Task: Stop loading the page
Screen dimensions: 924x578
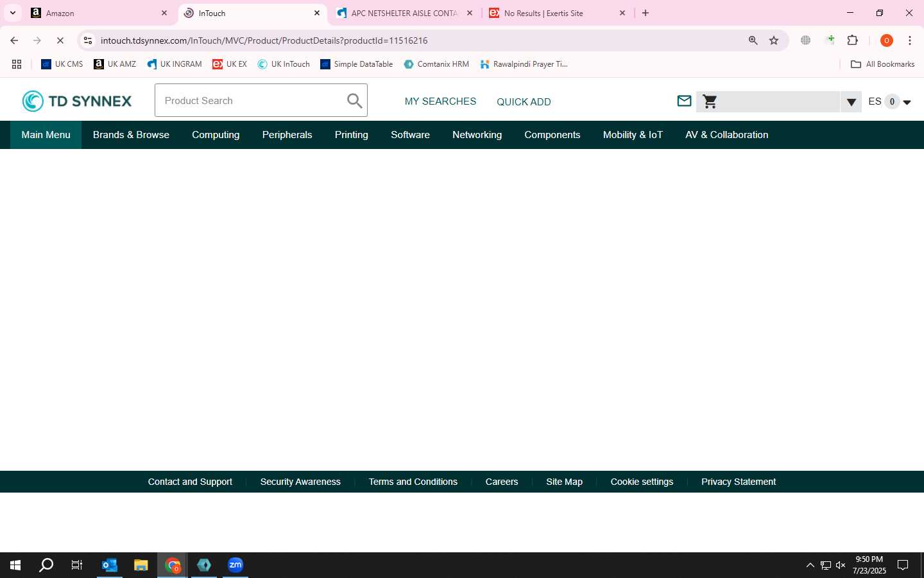Action: coord(60,40)
